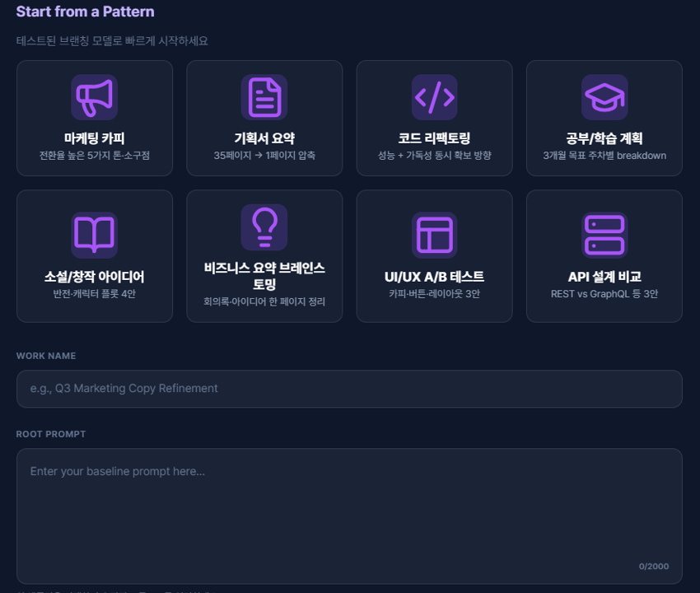Select the open book icon for 소설/창작 아이디어
The height and width of the screenshot is (593, 700).
tap(95, 235)
